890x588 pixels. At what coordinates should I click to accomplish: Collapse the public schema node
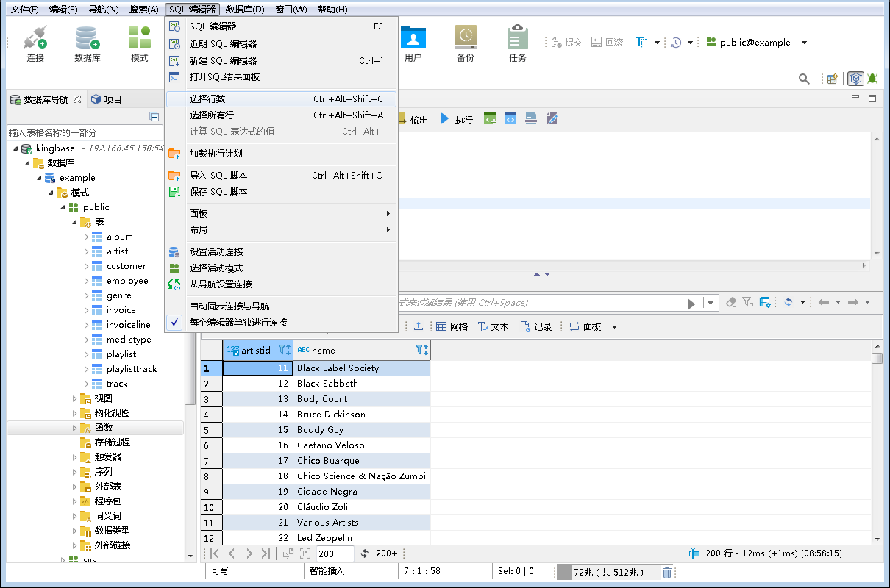(63, 207)
